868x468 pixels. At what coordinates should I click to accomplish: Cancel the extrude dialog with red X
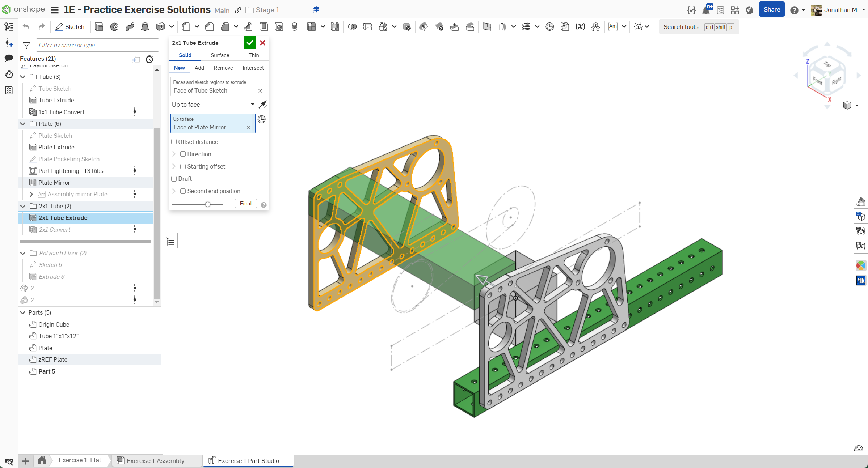pyautogui.click(x=263, y=43)
